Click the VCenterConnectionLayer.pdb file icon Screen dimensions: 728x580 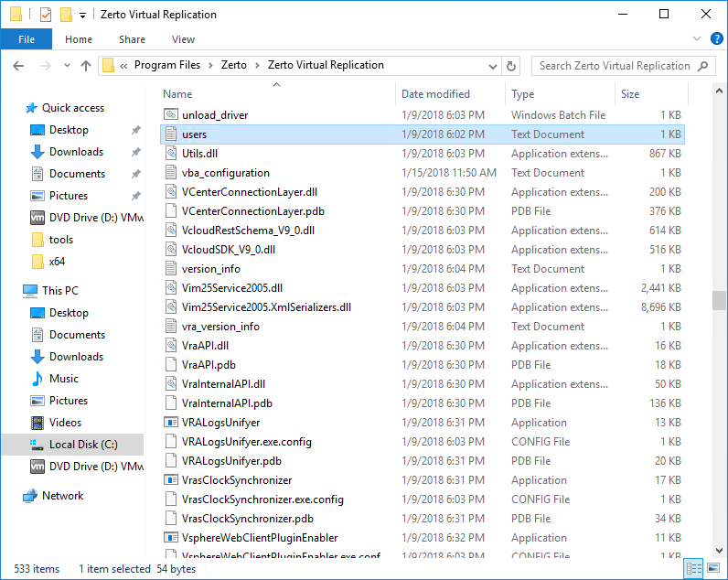tap(171, 210)
